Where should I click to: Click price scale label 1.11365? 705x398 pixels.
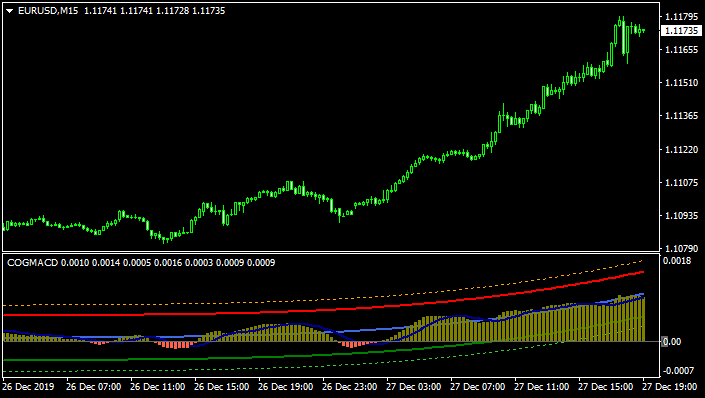[x=682, y=116]
